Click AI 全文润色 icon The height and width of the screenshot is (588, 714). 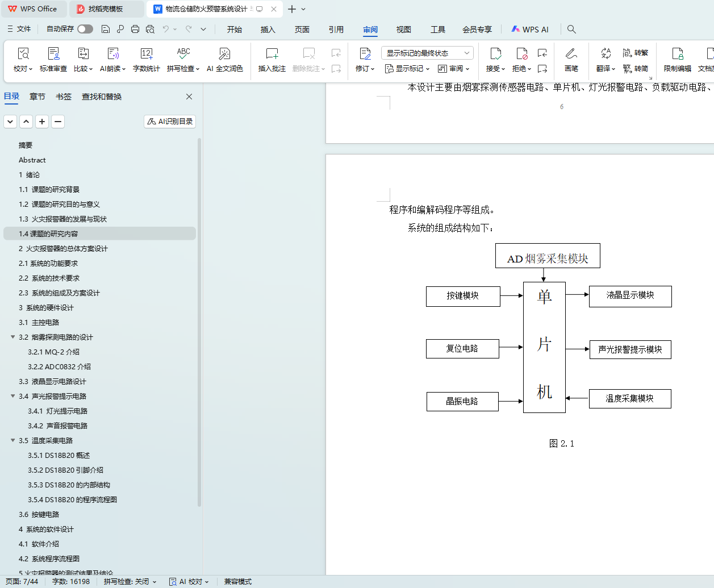coord(224,54)
